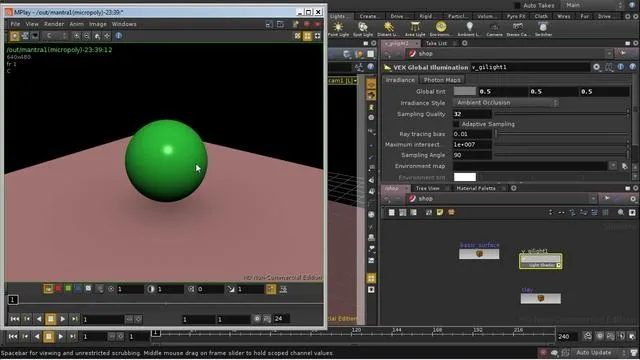Adjust Sampling Quality slider
The image size is (640, 360).
562,114
